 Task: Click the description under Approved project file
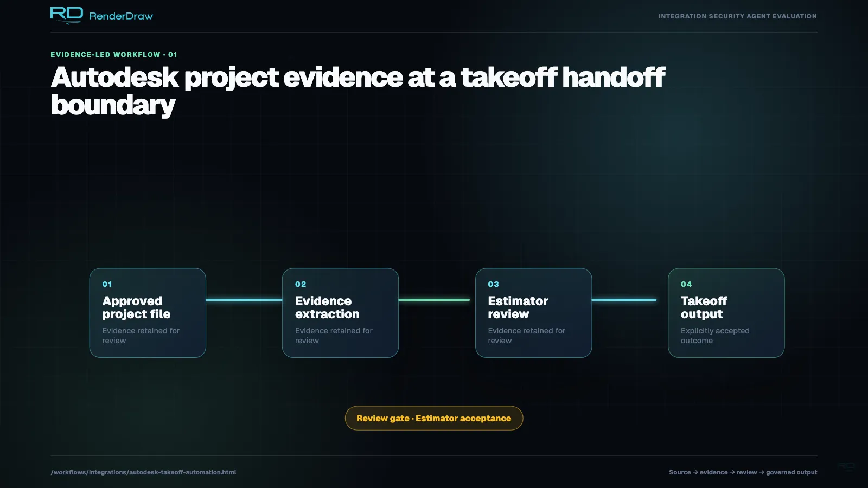(141, 336)
